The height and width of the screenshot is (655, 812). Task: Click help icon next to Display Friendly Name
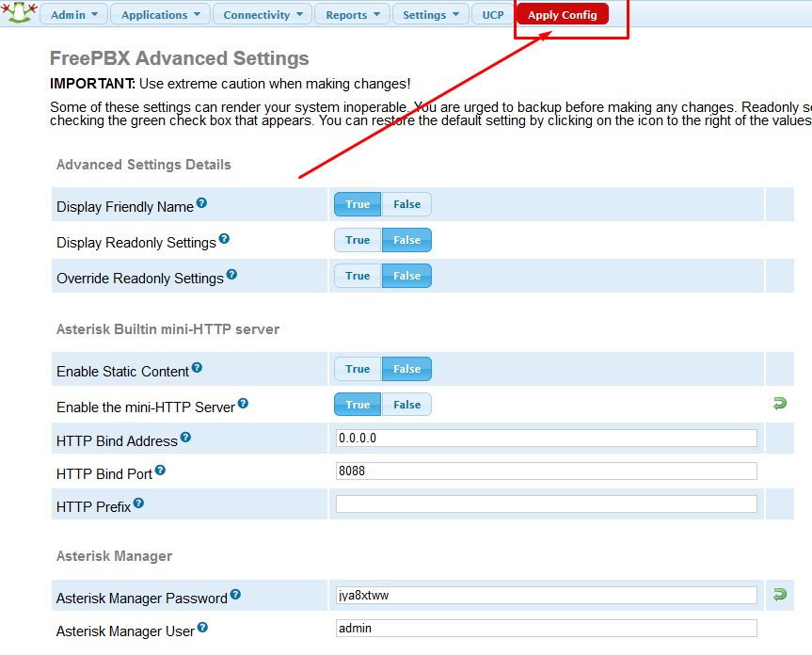click(201, 203)
